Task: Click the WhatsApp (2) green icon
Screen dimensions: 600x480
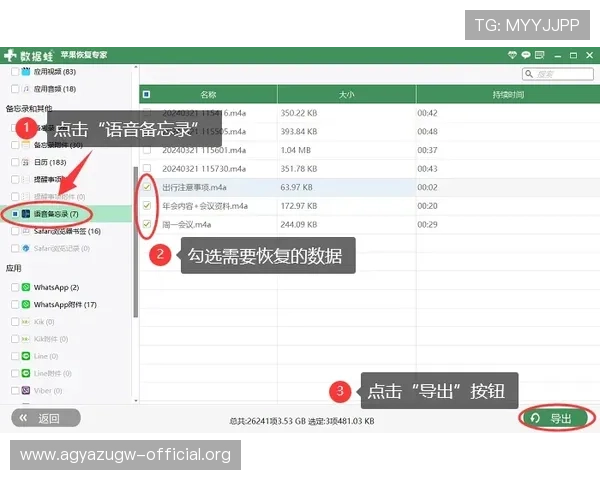Action: click(26, 287)
